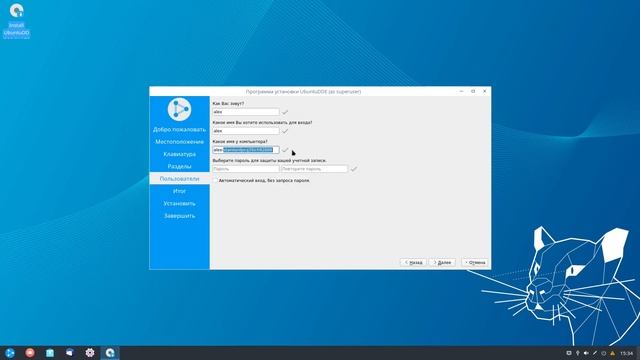The width and height of the screenshot is (640, 360).
Task: Click the checkmark next to the password fields
Action: (353, 169)
